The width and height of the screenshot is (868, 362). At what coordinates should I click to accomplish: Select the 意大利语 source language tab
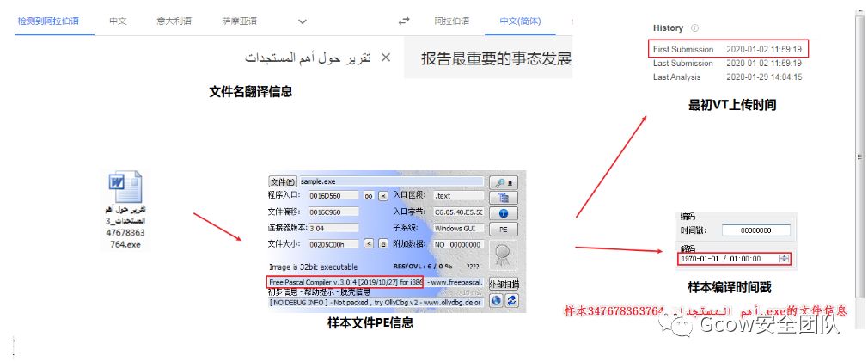[x=174, y=21]
